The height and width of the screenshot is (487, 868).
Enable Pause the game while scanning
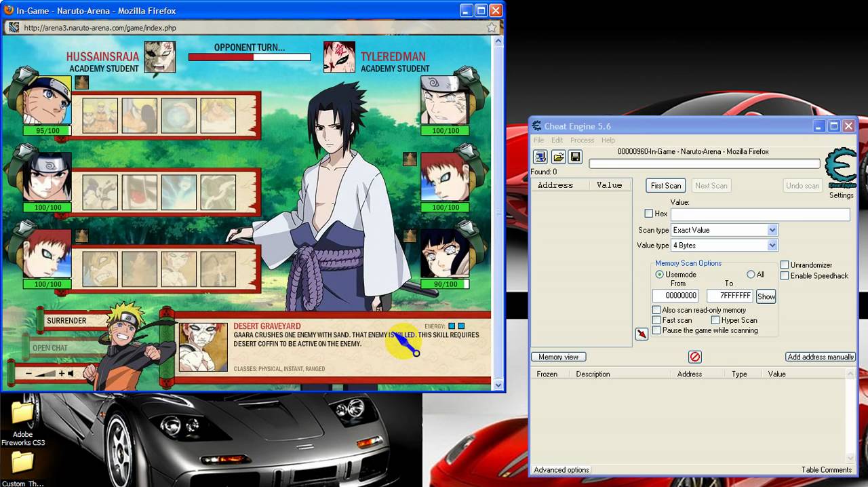click(x=656, y=330)
